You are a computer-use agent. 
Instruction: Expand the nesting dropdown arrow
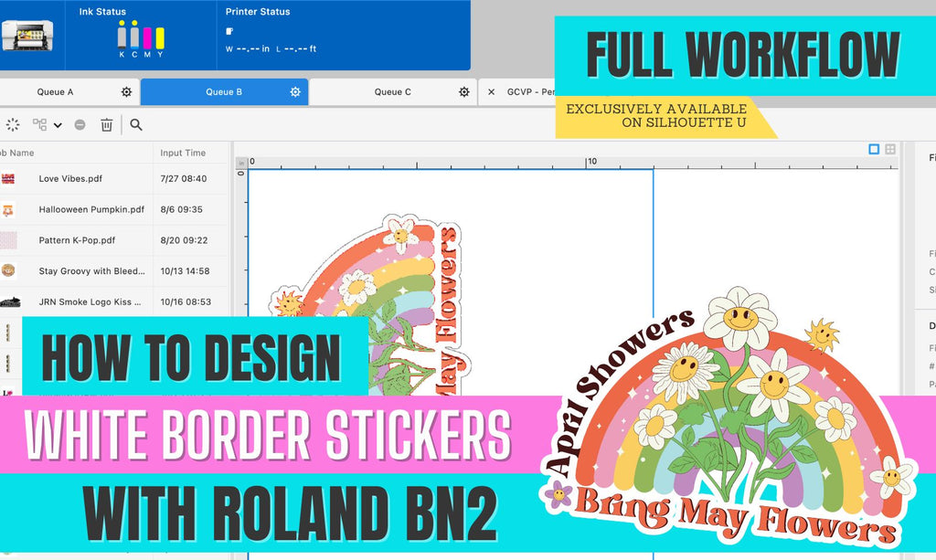pyautogui.click(x=58, y=125)
